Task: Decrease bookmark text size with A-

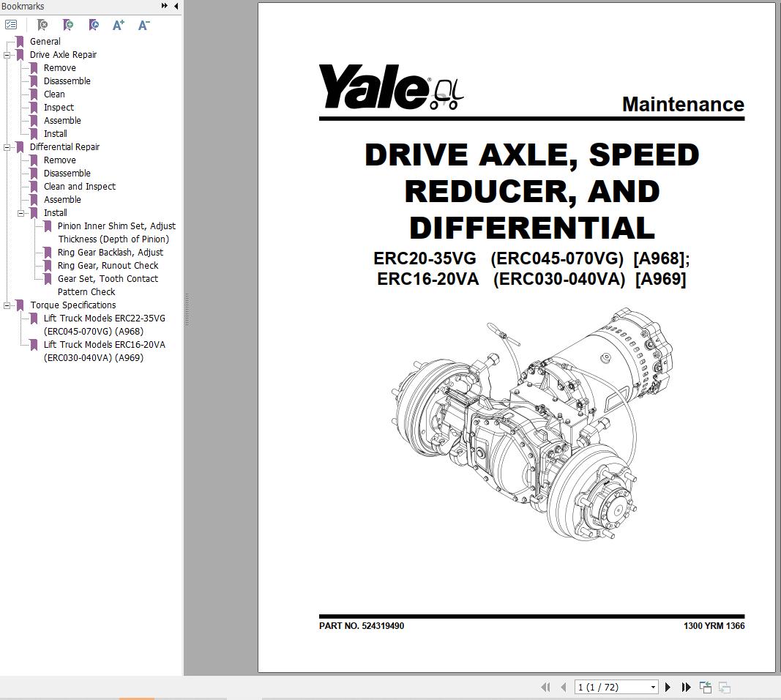Action: [144, 25]
